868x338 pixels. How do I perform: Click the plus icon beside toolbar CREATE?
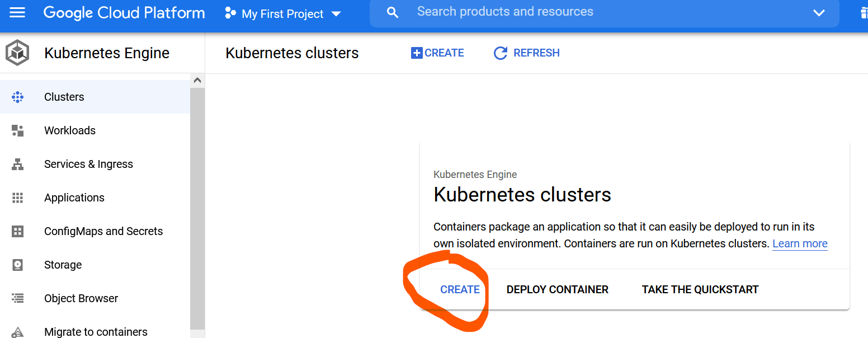point(417,53)
